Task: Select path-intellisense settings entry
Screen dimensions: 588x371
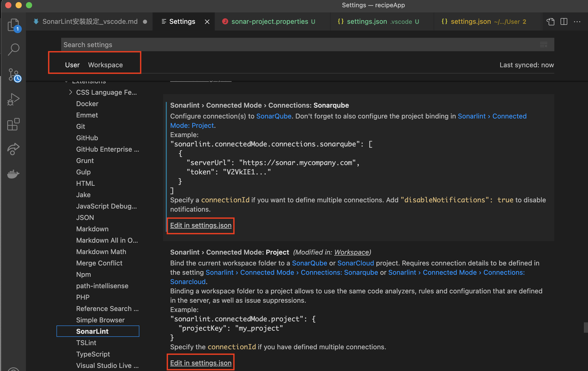Action: point(102,286)
